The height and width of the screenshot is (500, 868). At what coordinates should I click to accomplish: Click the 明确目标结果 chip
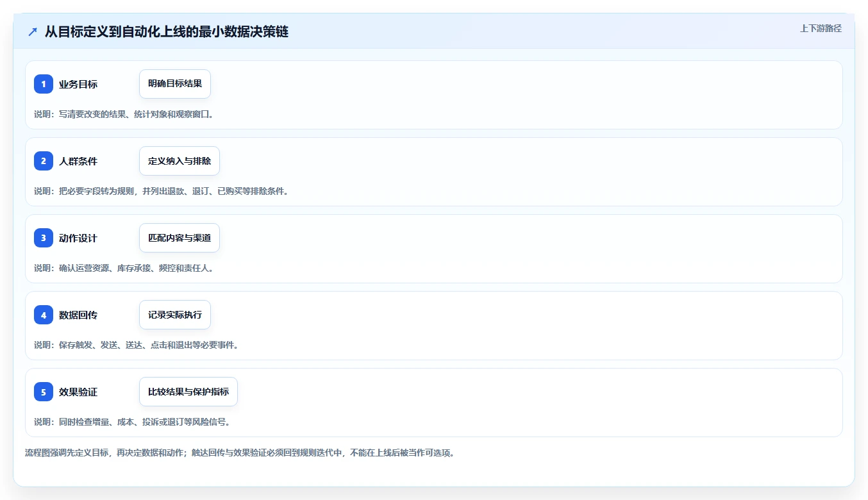tap(175, 84)
